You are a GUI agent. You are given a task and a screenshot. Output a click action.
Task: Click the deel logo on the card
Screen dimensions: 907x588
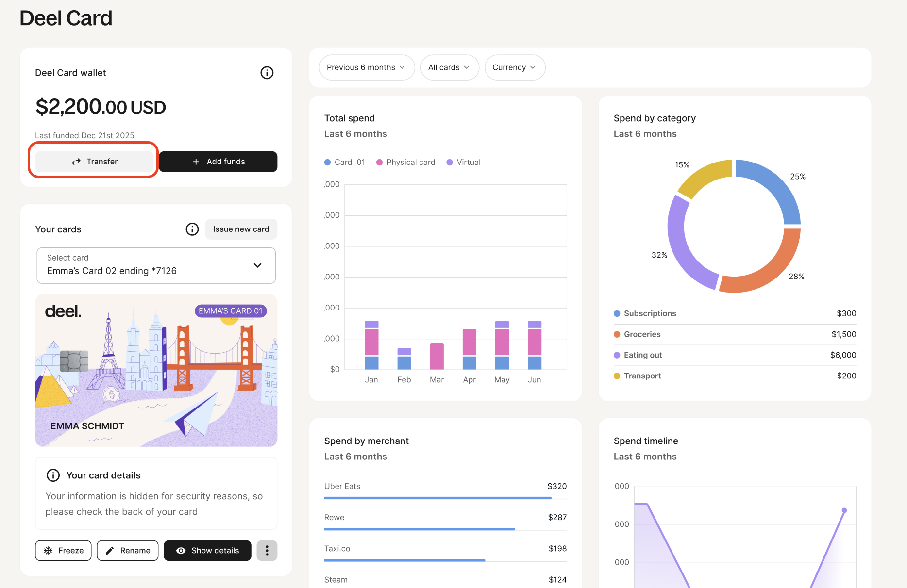point(63,311)
